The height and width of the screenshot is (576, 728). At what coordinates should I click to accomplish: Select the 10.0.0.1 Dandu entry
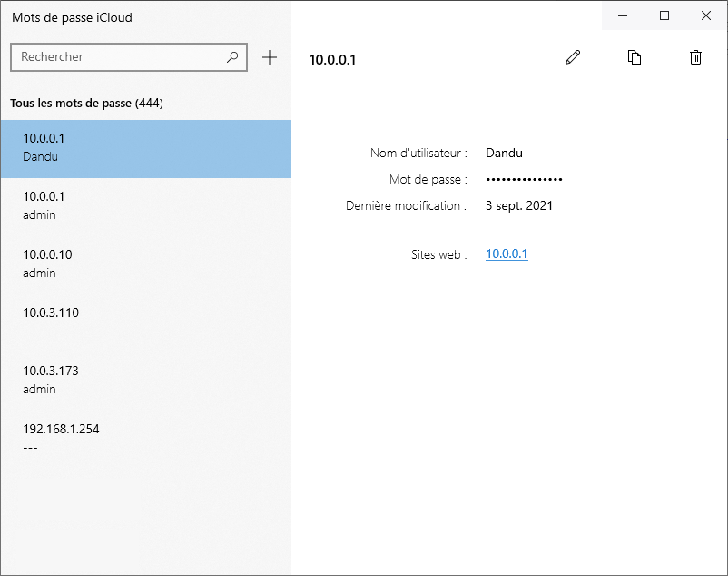coord(146,149)
